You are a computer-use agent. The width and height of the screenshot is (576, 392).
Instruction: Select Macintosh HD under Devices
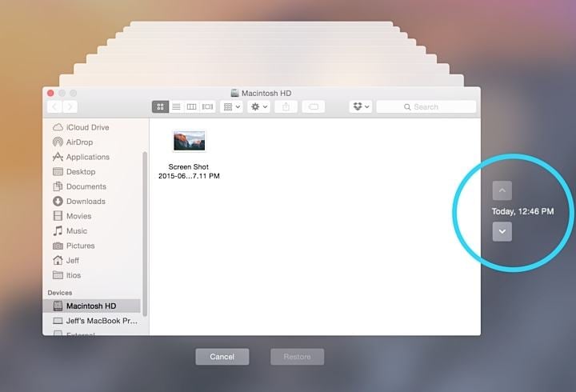click(92, 306)
